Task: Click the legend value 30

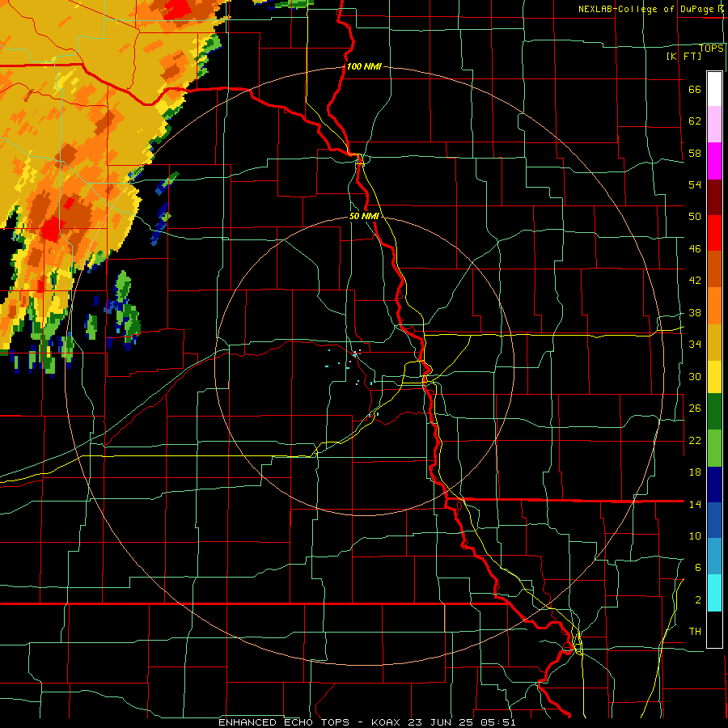Action: coord(695,376)
